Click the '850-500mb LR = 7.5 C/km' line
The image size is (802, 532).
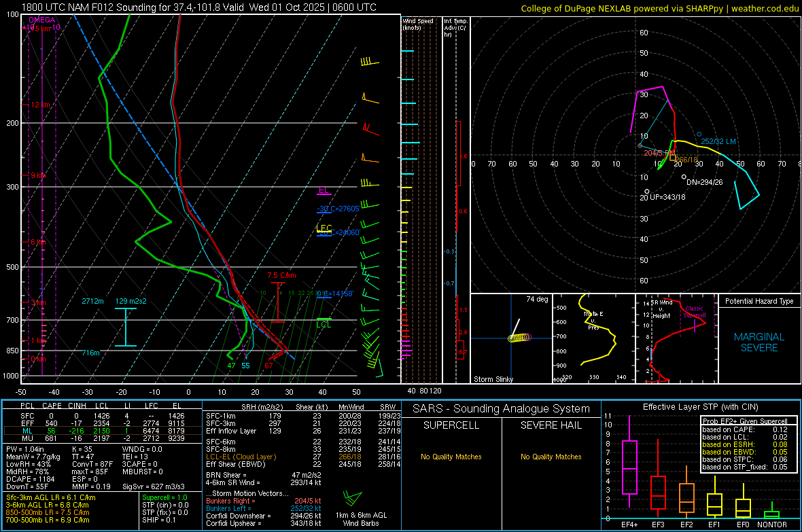pyautogui.click(x=48, y=512)
